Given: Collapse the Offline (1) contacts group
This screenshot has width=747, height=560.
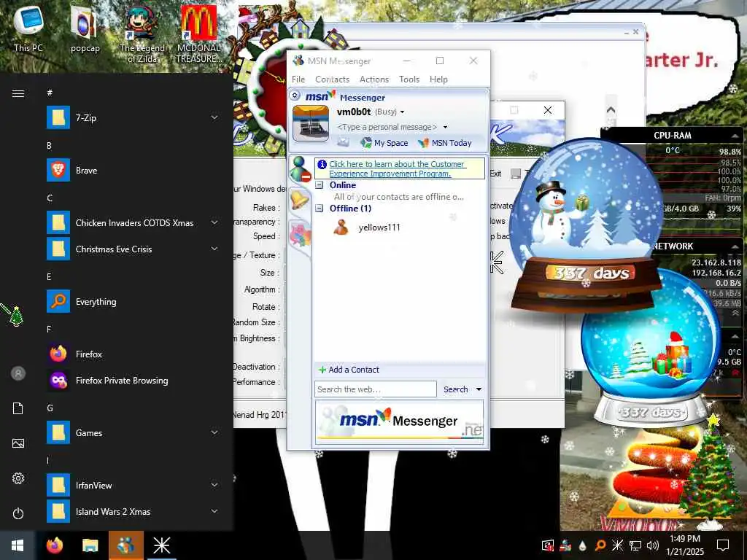Looking at the screenshot, I should point(320,208).
